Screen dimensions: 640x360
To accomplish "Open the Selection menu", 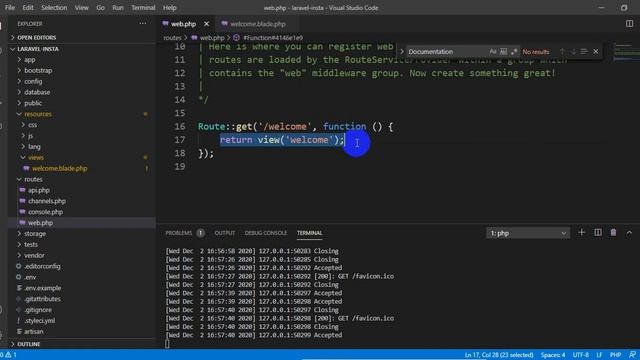I will (54, 7).
